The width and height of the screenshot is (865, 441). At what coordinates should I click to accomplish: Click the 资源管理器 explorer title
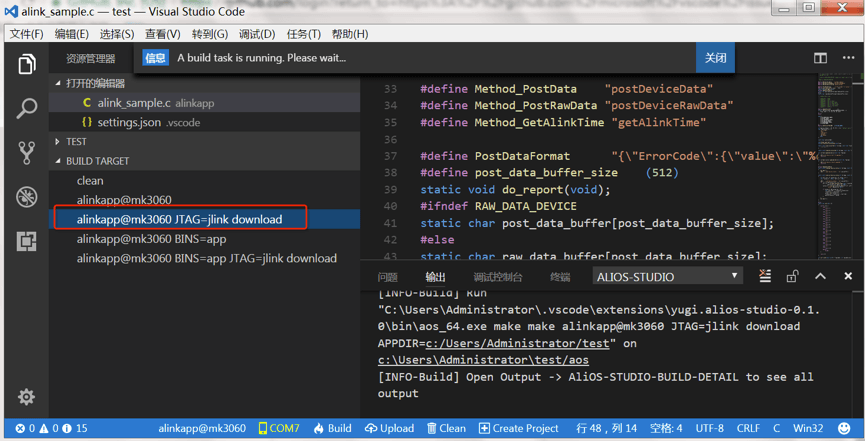[90, 58]
